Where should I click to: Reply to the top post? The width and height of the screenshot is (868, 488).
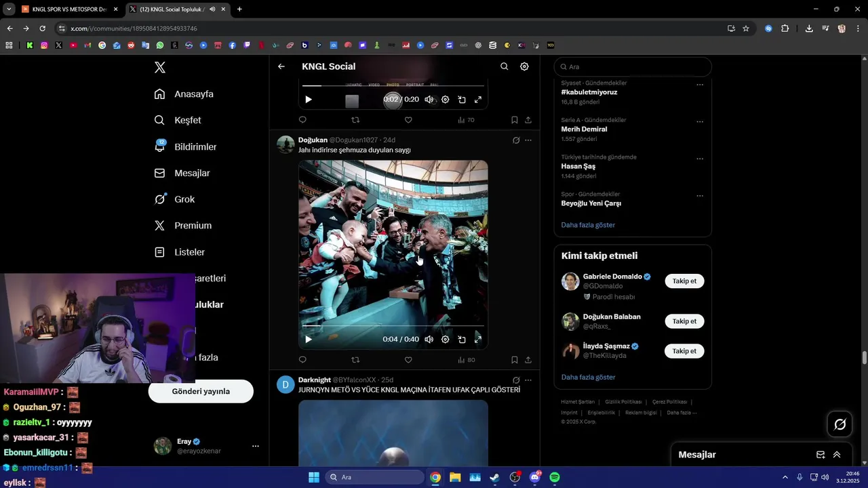(302, 120)
